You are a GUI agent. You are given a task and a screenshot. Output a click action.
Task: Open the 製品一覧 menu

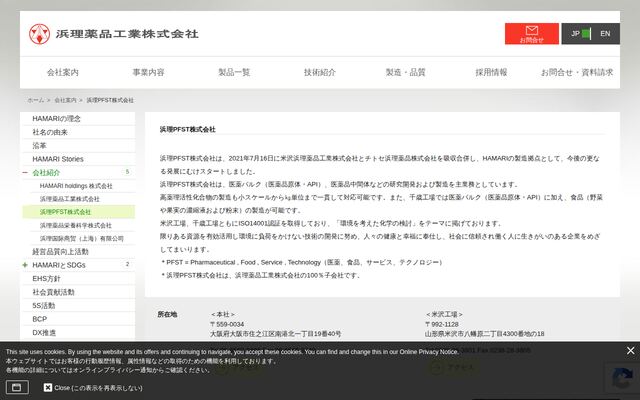pos(234,72)
